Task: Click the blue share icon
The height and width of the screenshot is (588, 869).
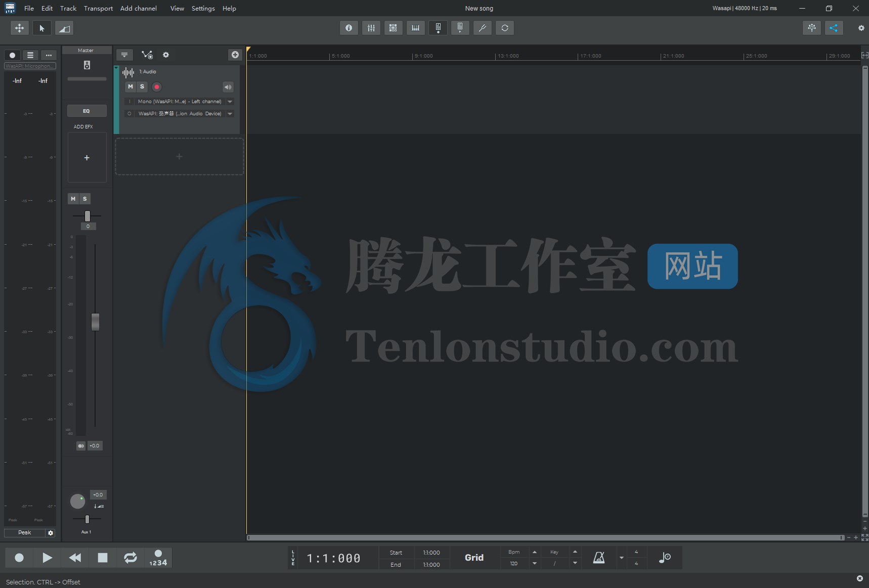Action: pyautogui.click(x=834, y=28)
